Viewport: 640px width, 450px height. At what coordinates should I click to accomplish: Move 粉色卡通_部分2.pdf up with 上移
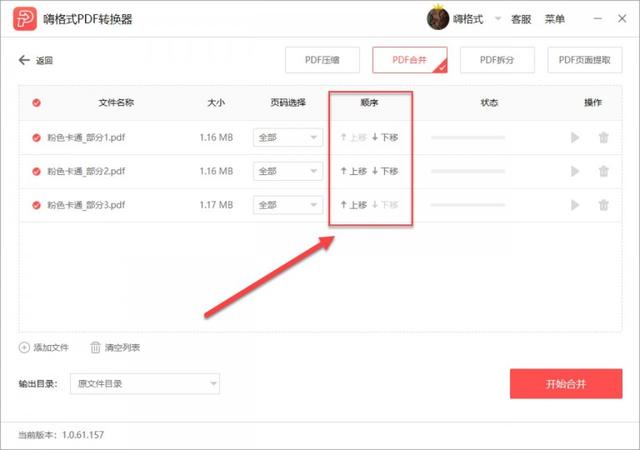(x=354, y=171)
